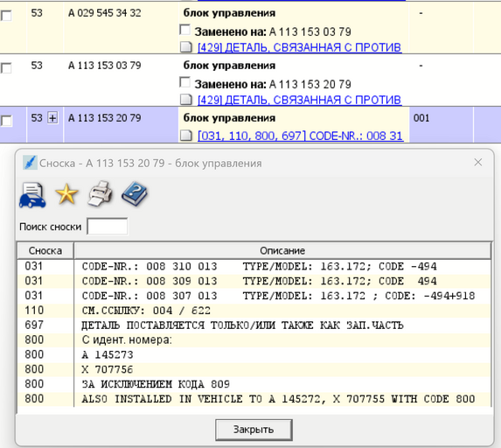Click note icon in A 113 153 03 79 row
The height and width of the screenshot is (448, 501).
[186, 100]
